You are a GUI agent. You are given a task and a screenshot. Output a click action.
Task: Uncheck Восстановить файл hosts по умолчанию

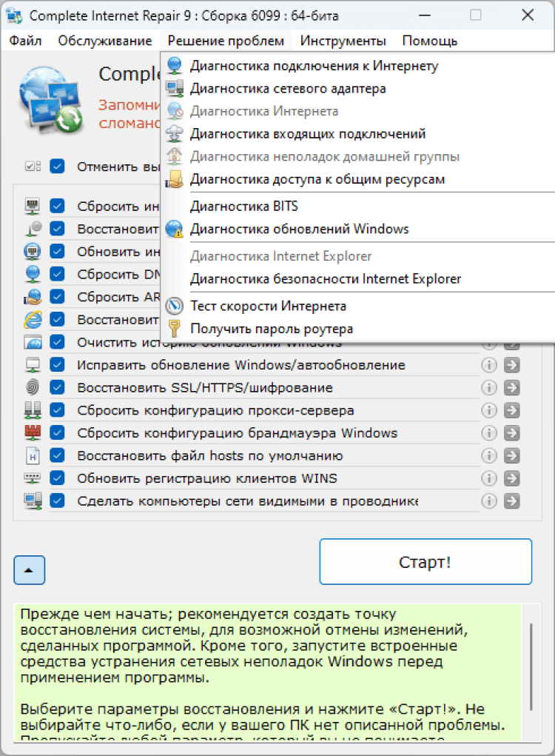[x=57, y=455]
